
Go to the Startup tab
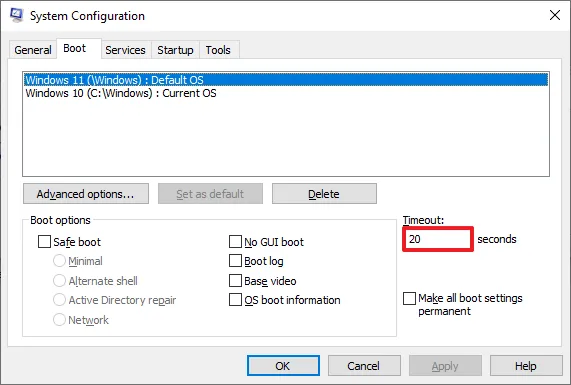point(175,50)
